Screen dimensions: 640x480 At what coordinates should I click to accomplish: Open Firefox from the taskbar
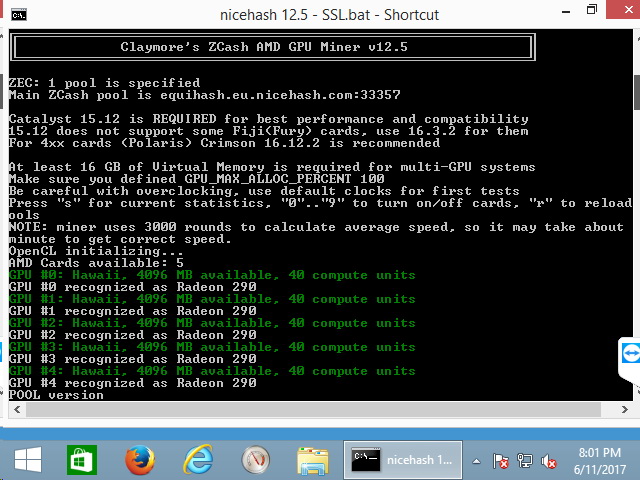pos(140,460)
